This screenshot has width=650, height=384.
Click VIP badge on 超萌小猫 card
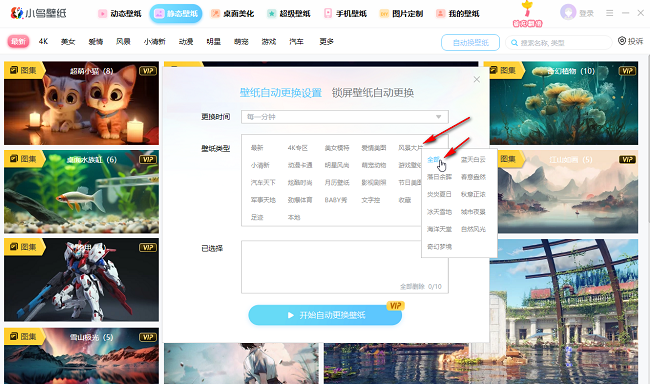148,71
